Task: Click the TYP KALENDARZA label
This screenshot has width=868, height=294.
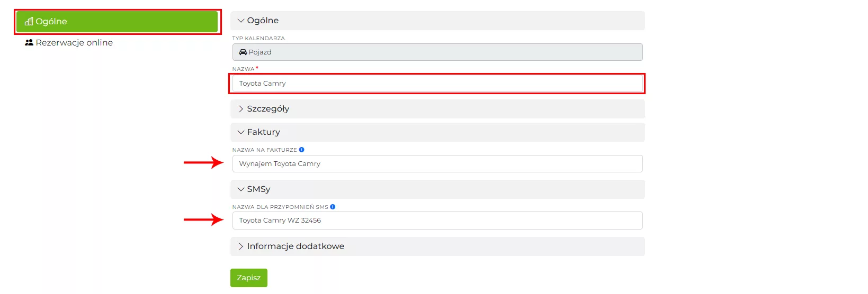Action: (x=258, y=39)
